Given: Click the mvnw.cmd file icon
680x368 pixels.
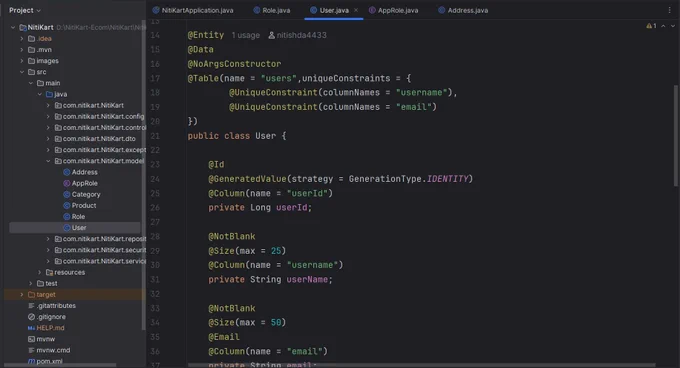Looking at the screenshot, I should 31,350.
